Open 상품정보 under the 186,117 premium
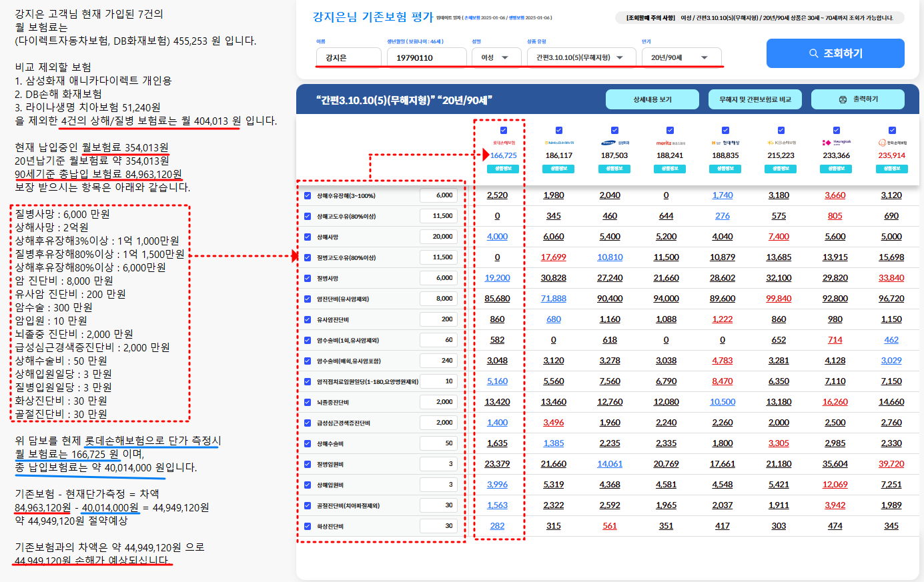The height and width of the screenshot is (582, 924). click(x=559, y=169)
